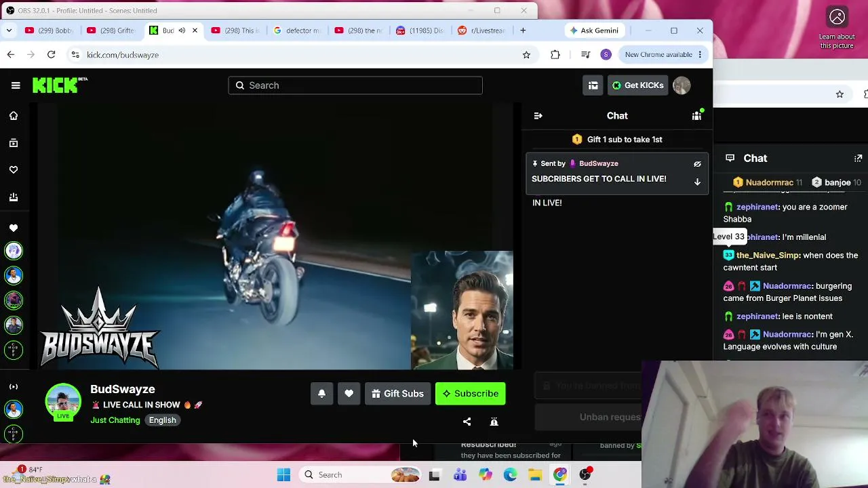Switch to the '(298) Grifter' YouTube tab
The width and height of the screenshot is (868, 488).
pos(111,30)
